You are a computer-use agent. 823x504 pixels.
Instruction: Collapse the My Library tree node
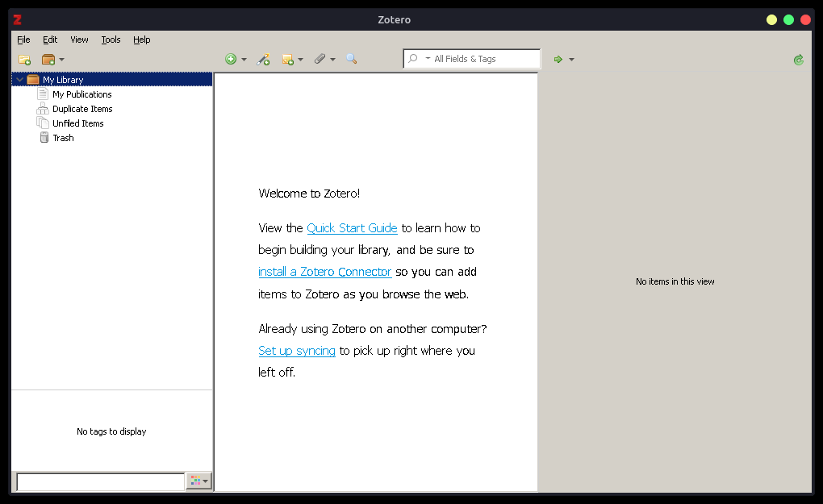pyautogui.click(x=20, y=80)
